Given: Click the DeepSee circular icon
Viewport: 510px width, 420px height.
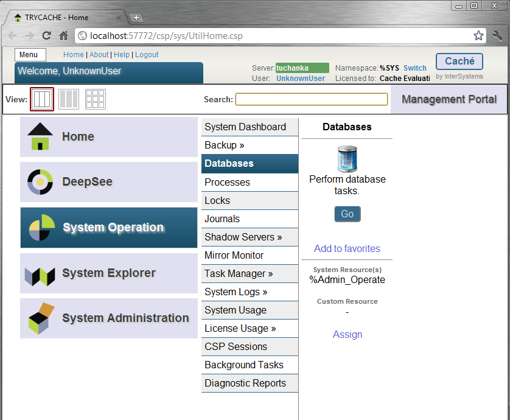Looking at the screenshot, I should pos(40,181).
